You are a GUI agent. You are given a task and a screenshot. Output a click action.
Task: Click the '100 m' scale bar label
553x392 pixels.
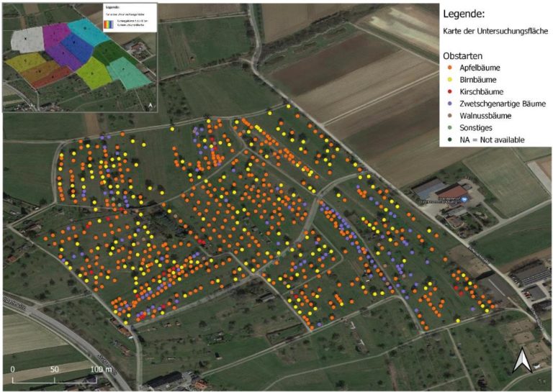[x=102, y=369]
